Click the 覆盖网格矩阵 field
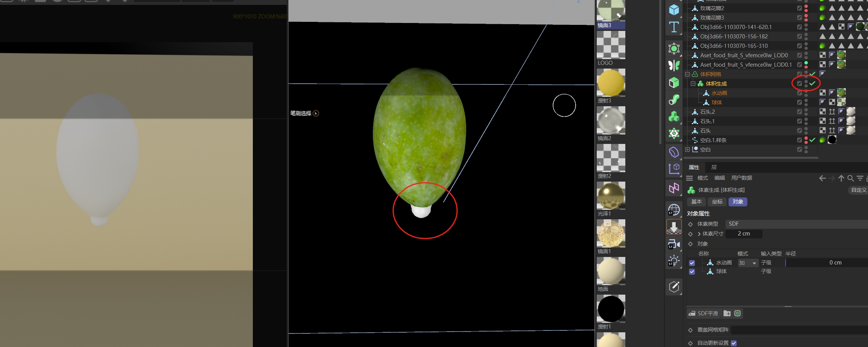This screenshot has height=347, width=868. [800, 330]
